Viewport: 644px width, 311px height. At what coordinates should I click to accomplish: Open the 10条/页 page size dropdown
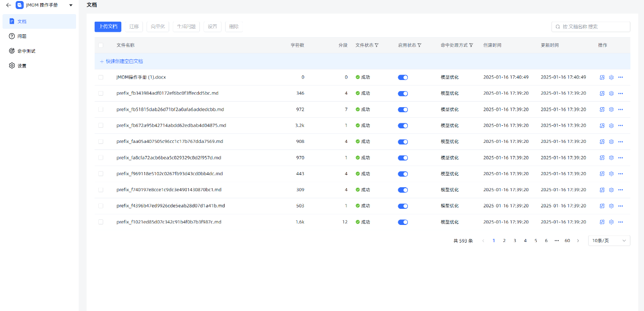click(609, 241)
